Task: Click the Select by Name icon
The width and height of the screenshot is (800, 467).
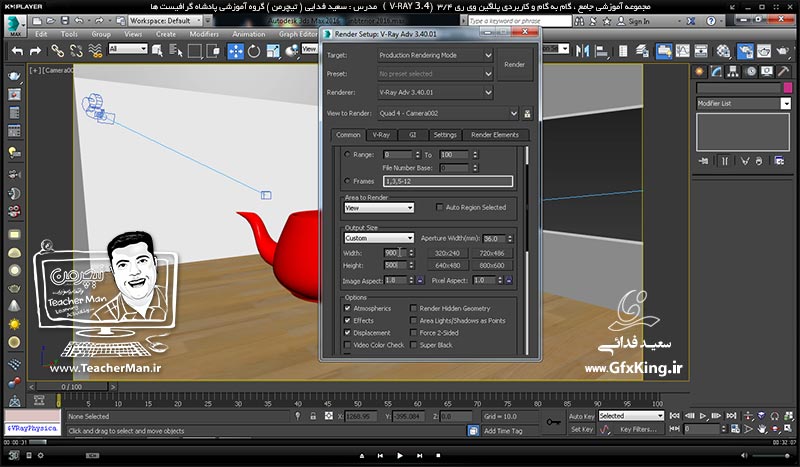Action: pos(176,51)
